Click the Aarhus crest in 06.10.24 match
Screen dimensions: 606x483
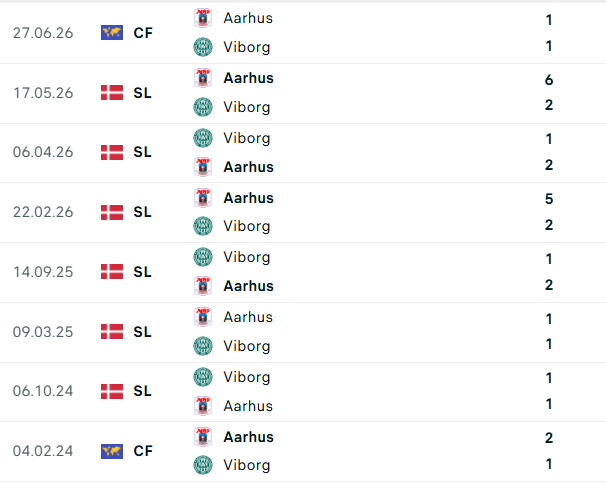(203, 406)
